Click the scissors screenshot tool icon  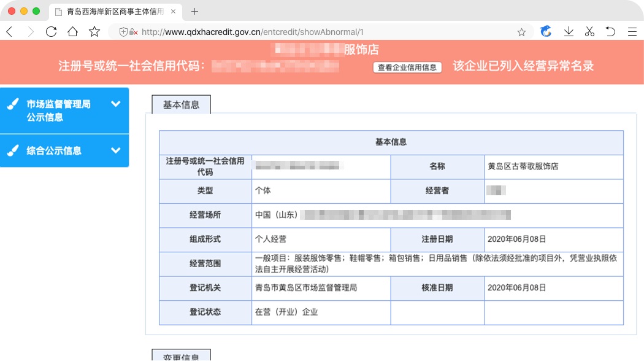(589, 32)
